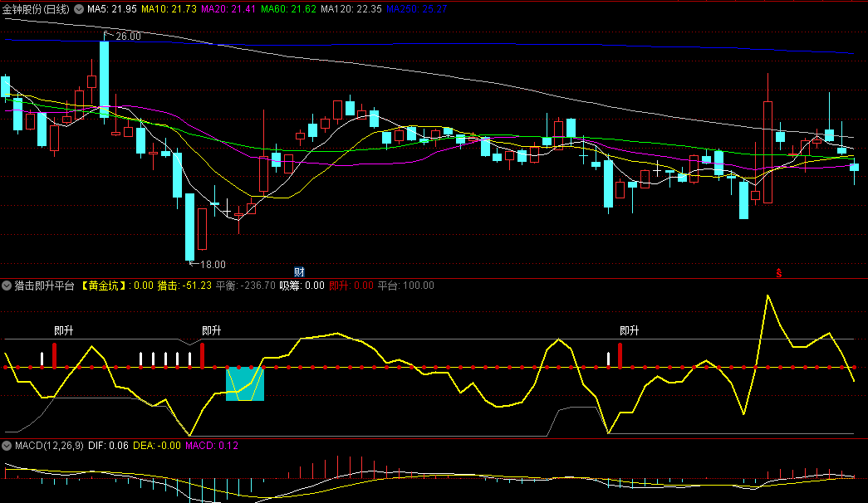Click the third 即升 signal label
Image resolution: width=868 pixels, height=503 pixels.
click(630, 330)
